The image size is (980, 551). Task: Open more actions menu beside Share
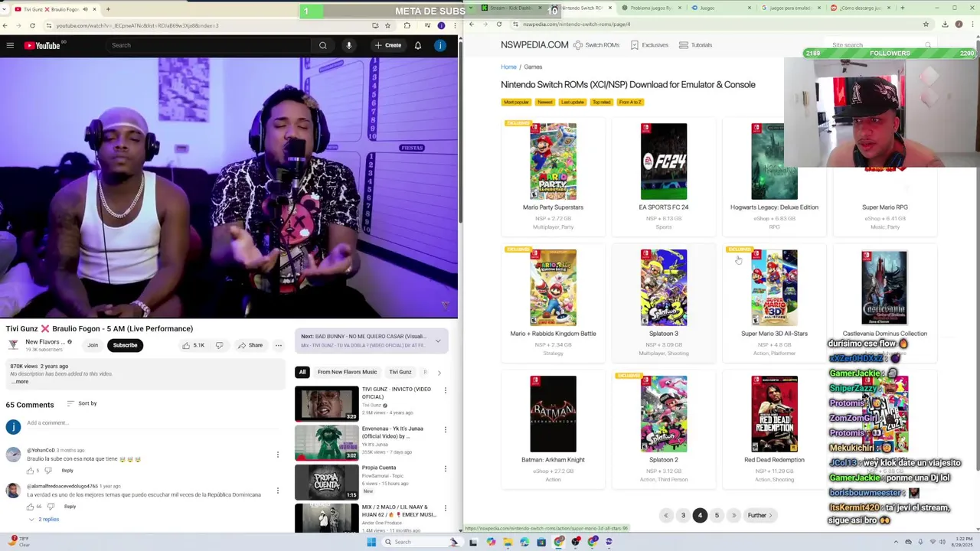(279, 345)
